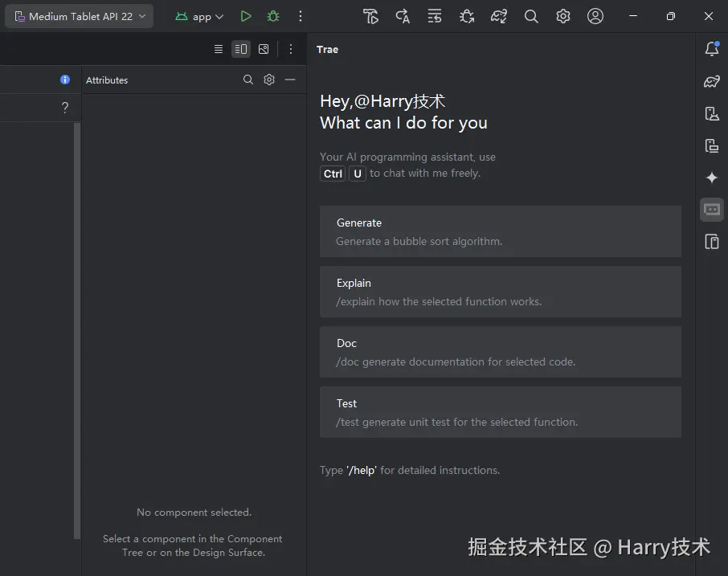The image size is (728, 576).
Task: Start debugging with the green bug icon
Action: (273, 17)
